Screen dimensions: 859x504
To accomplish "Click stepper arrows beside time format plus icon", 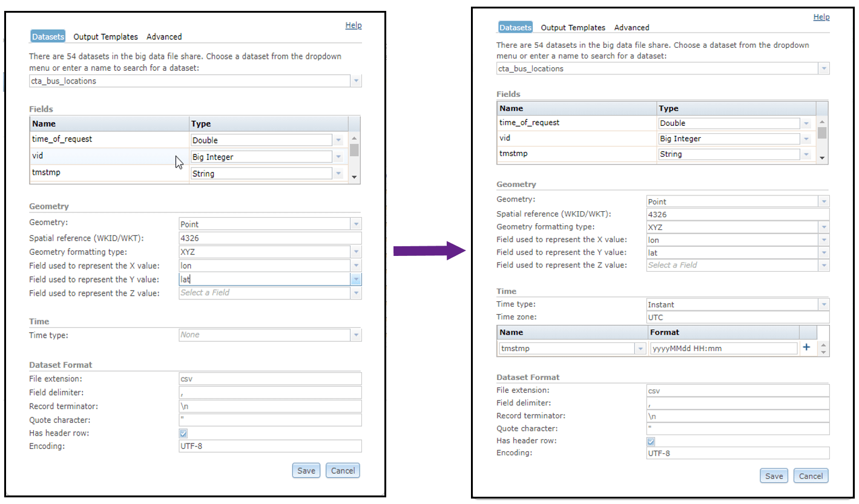I will click(823, 349).
